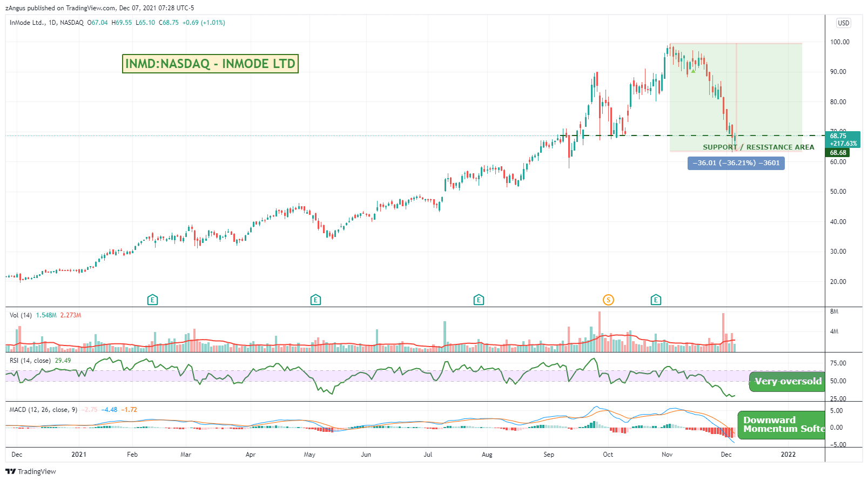Click the Apr time axis label

point(251,455)
